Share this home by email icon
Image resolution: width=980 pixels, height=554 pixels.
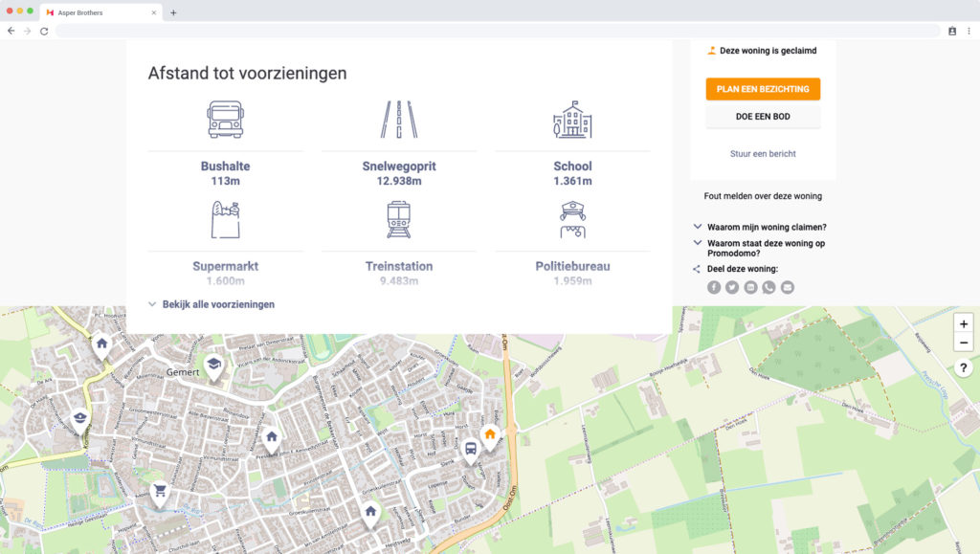click(x=787, y=287)
